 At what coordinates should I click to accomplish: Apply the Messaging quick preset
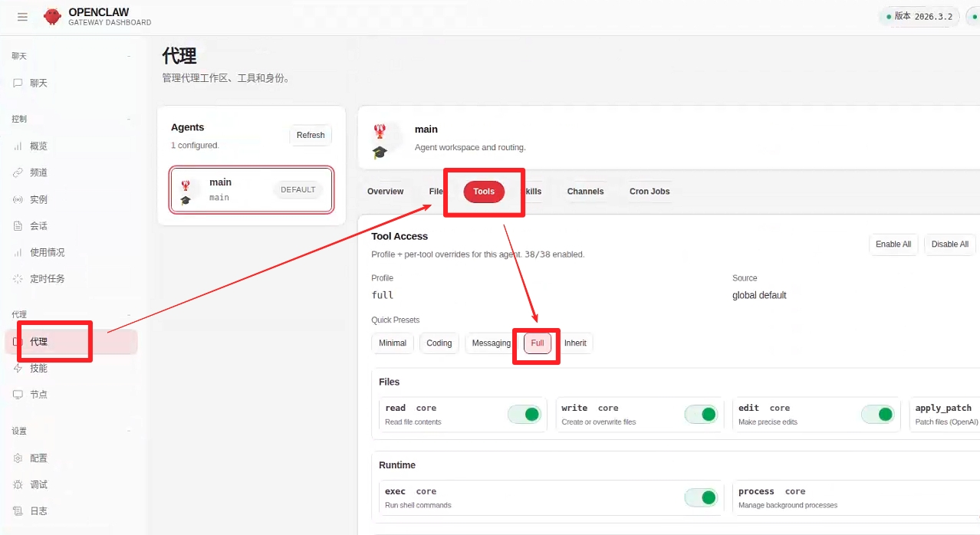click(491, 343)
